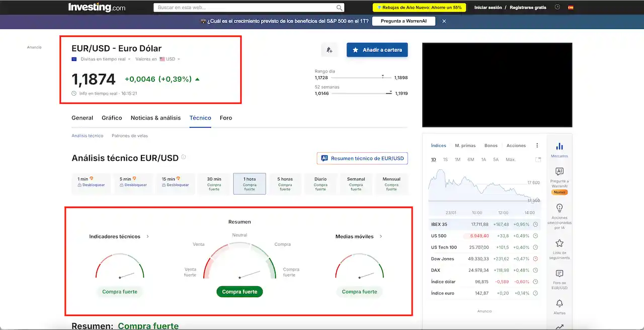Click Pregunta a WarrenAI button
This screenshot has height=330, width=644.
[404, 21]
